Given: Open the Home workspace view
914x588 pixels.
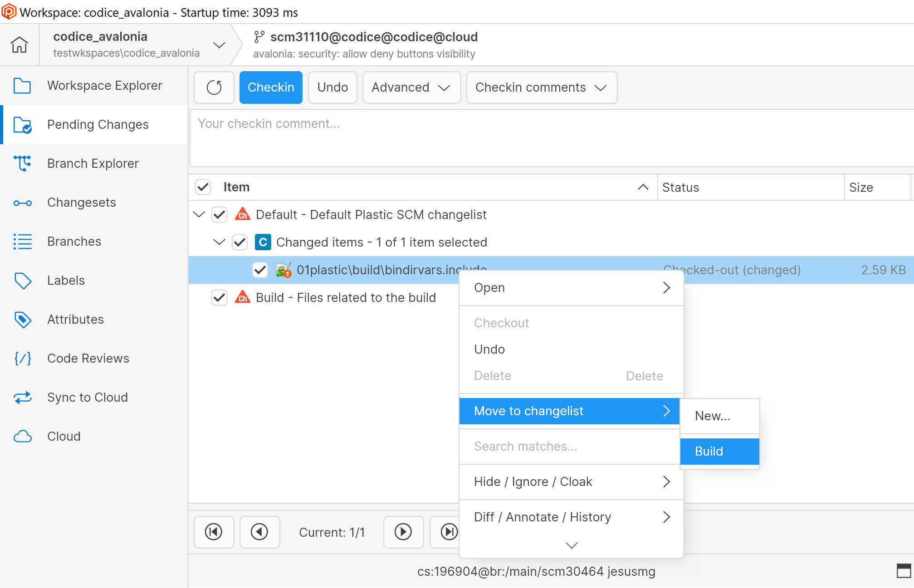Looking at the screenshot, I should 19,44.
